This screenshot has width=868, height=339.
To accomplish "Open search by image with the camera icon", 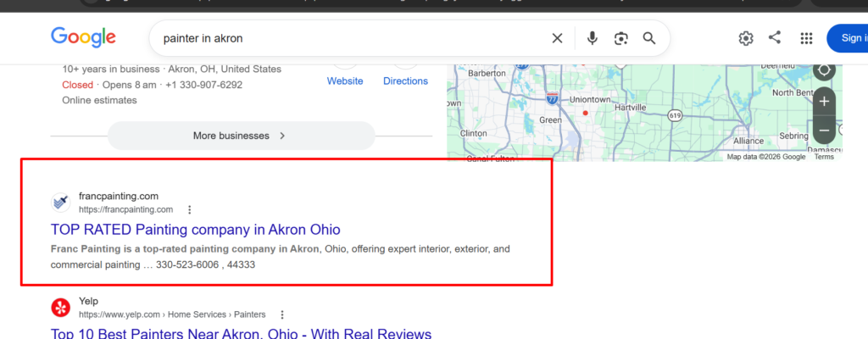I will [x=621, y=38].
